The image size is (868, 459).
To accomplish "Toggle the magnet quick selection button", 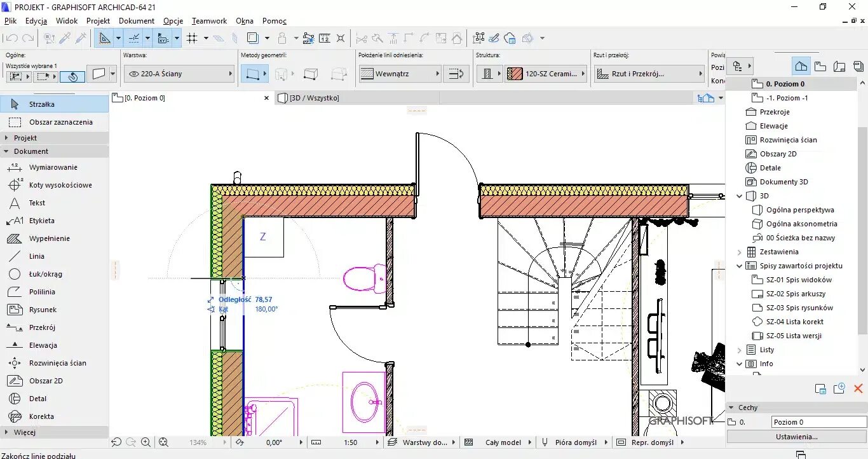I will pyautogui.click(x=72, y=76).
